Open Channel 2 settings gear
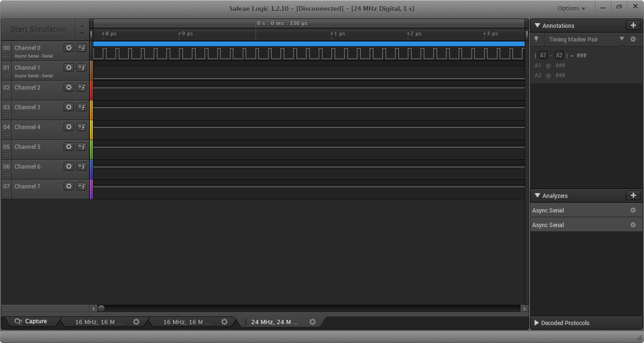Screen dimensions: 644x343 click(x=68, y=87)
